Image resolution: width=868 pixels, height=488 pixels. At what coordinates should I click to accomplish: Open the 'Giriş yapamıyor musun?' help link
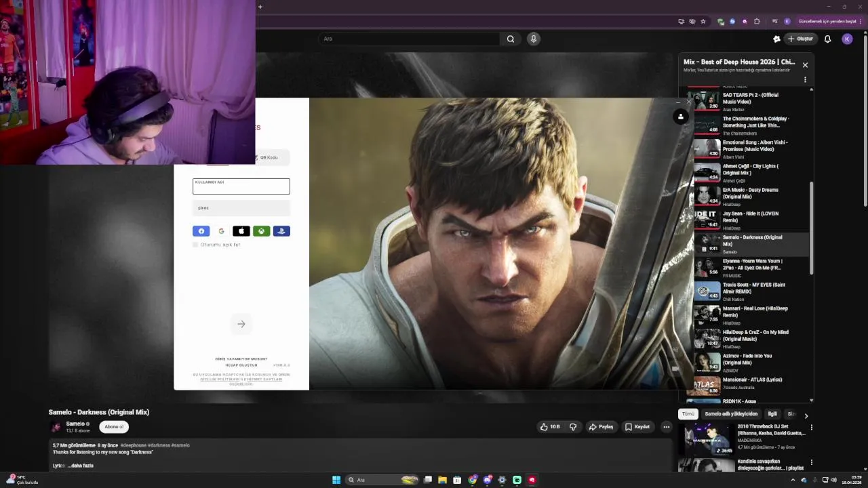pyautogui.click(x=241, y=359)
